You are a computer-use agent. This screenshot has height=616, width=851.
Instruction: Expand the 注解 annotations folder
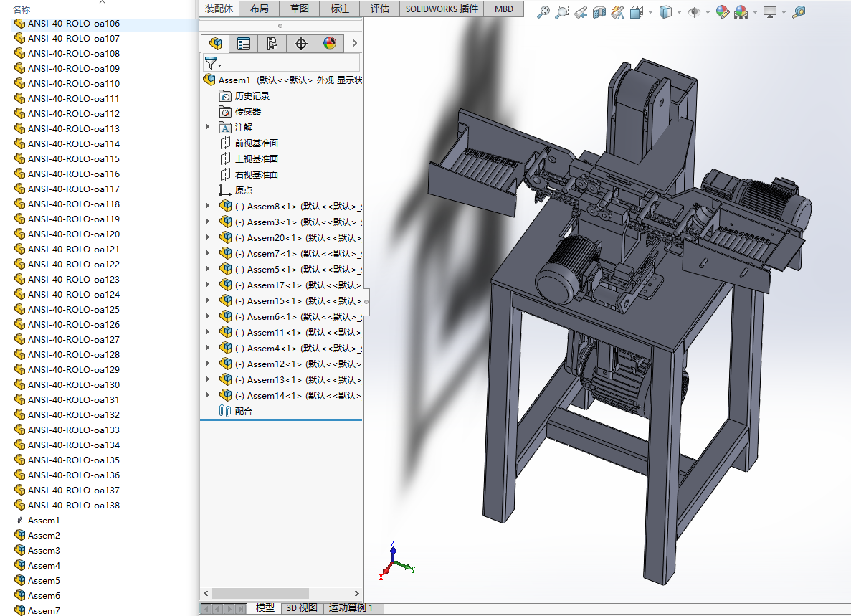tap(209, 127)
